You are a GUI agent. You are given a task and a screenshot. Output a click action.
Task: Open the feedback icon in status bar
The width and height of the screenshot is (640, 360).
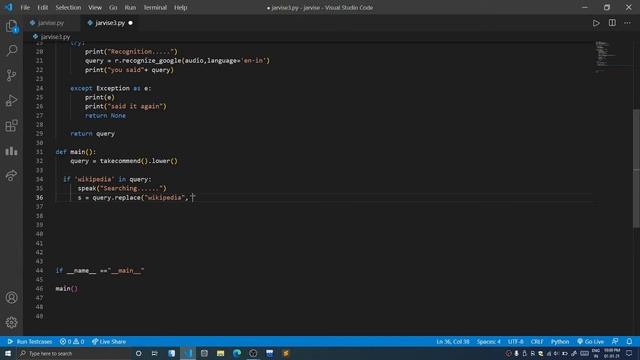click(x=615, y=342)
